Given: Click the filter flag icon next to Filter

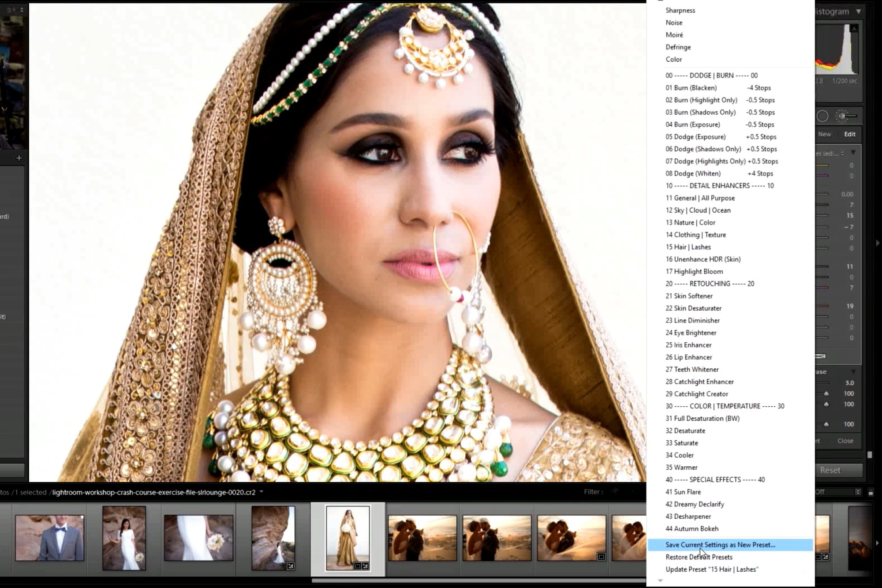Looking at the screenshot, I should 615,492.
